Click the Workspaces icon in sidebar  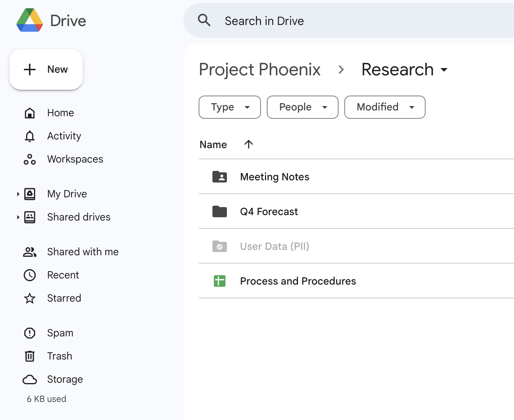coord(30,159)
